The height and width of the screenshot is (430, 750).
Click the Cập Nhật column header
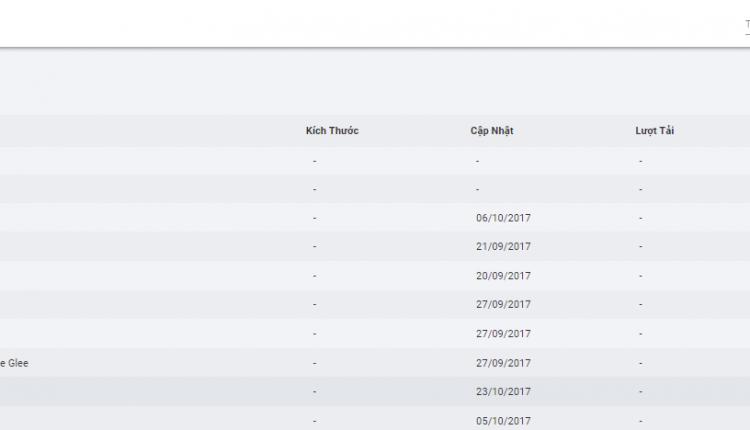[492, 131]
